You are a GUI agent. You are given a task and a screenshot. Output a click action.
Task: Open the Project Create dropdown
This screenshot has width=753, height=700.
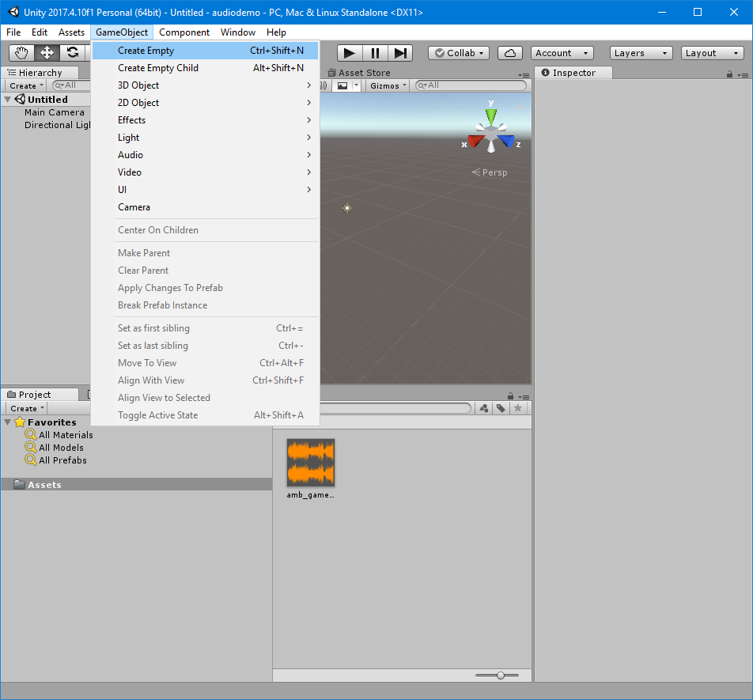[x=27, y=408]
